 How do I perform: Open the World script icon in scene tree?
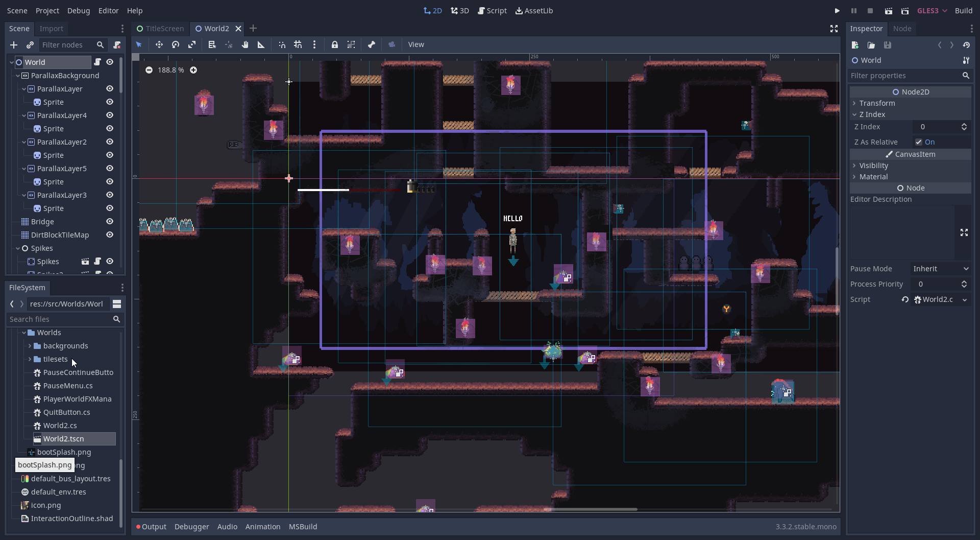point(97,62)
